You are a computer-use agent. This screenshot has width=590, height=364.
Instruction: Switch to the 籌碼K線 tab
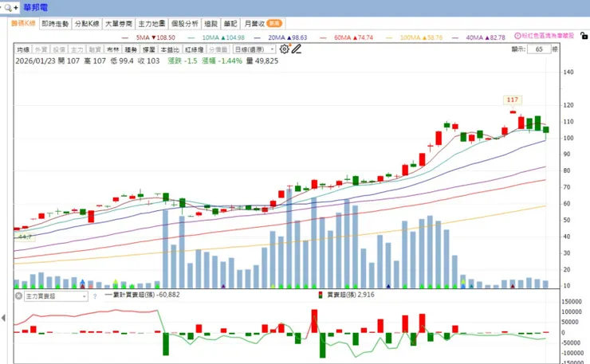(x=23, y=23)
